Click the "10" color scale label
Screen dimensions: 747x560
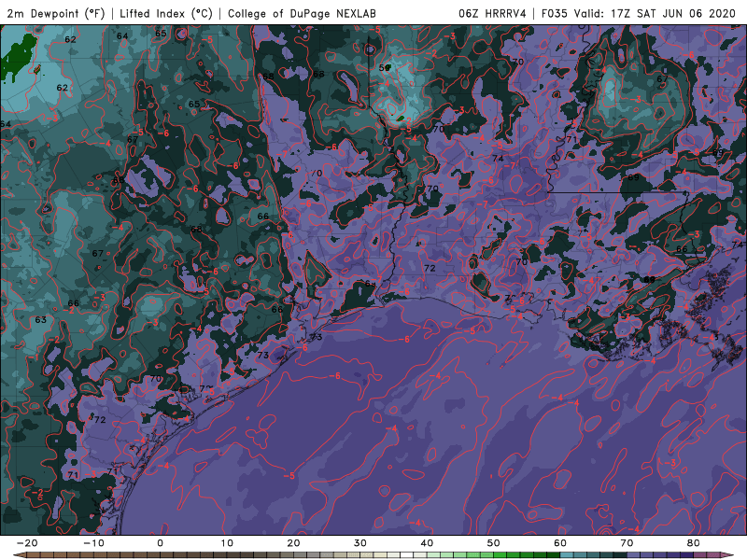point(227,543)
